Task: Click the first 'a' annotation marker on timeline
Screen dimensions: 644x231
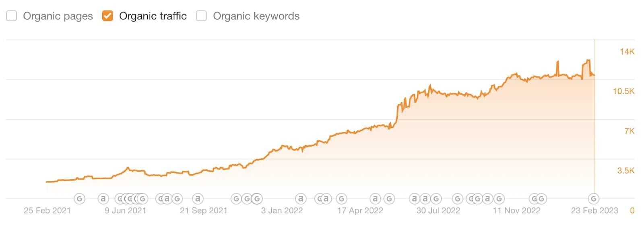Action: (103, 198)
